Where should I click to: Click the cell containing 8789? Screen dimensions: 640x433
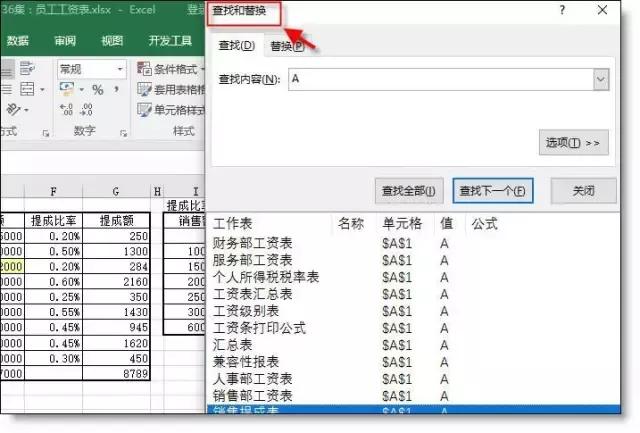coord(116,373)
